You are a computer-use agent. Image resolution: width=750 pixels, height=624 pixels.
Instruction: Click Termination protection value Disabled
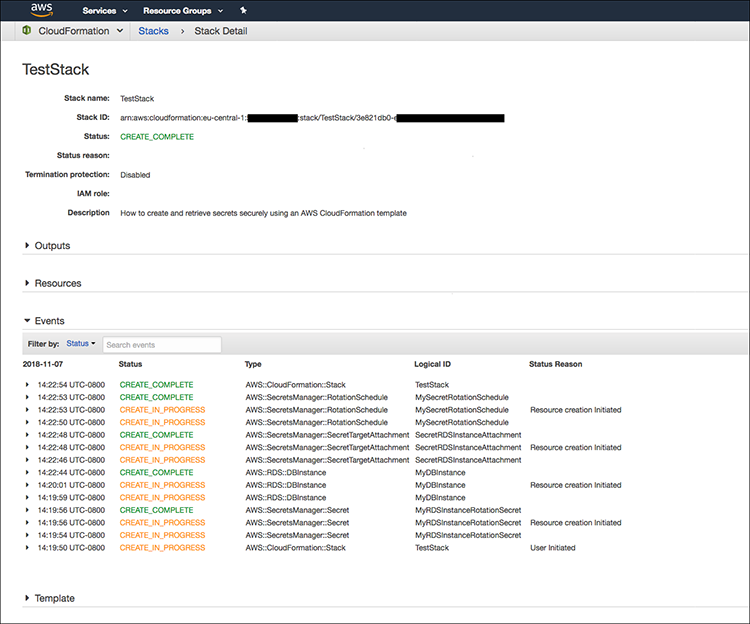135,175
